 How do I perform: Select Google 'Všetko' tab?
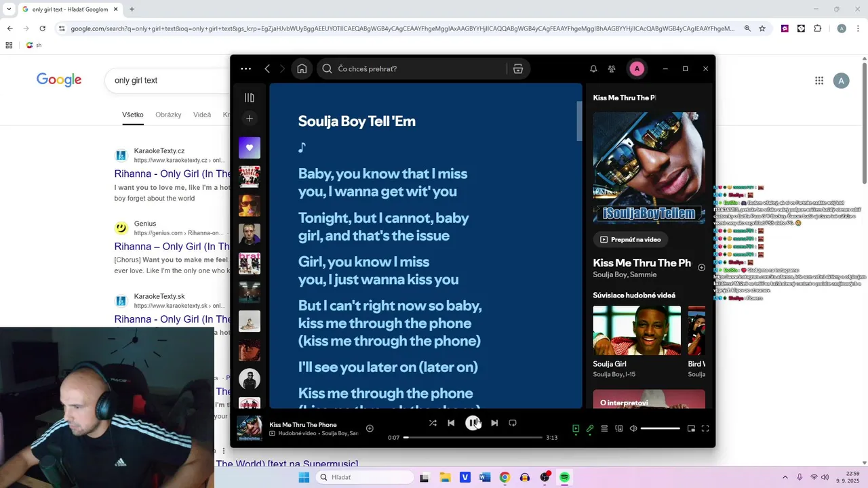133,115
